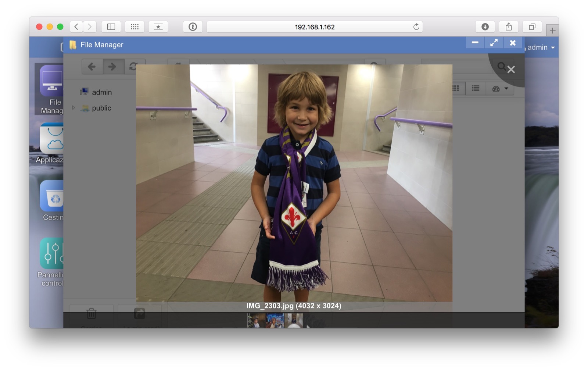Open a new Safari tab

click(552, 31)
